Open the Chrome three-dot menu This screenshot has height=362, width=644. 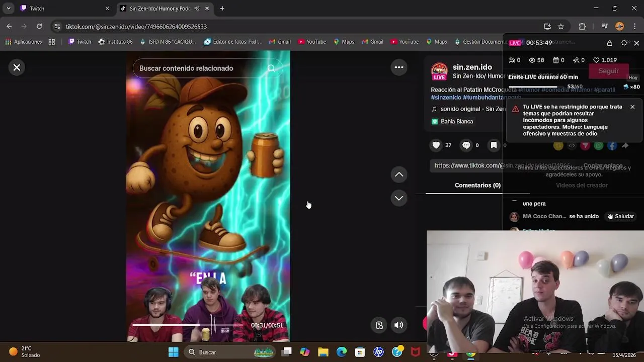pos(634,27)
